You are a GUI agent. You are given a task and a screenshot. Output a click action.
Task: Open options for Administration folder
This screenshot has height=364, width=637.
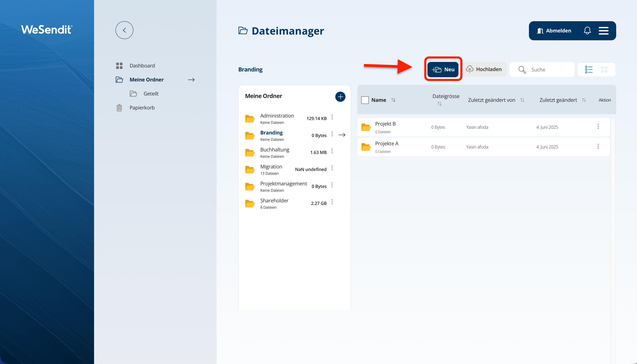pyautogui.click(x=332, y=117)
